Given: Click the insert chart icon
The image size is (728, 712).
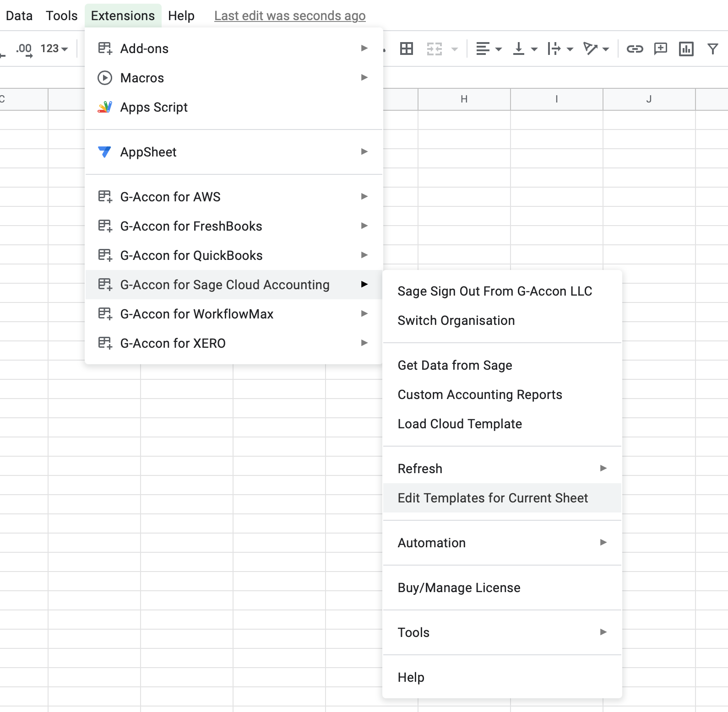Looking at the screenshot, I should (x=686, y=49).
